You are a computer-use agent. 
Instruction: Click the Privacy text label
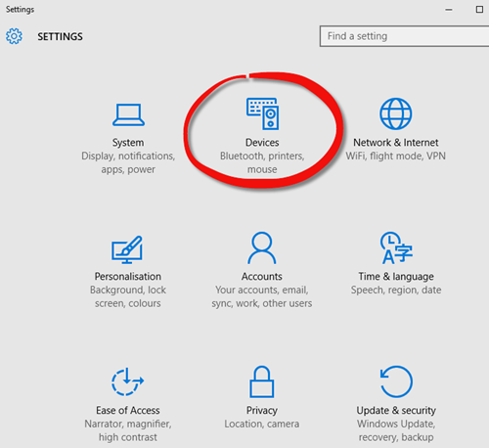262,411
